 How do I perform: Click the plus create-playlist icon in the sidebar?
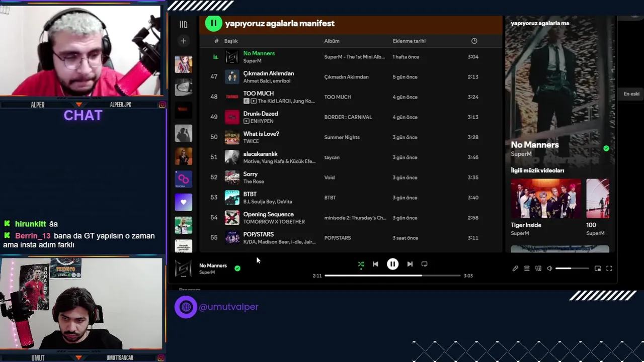(183, 41)
